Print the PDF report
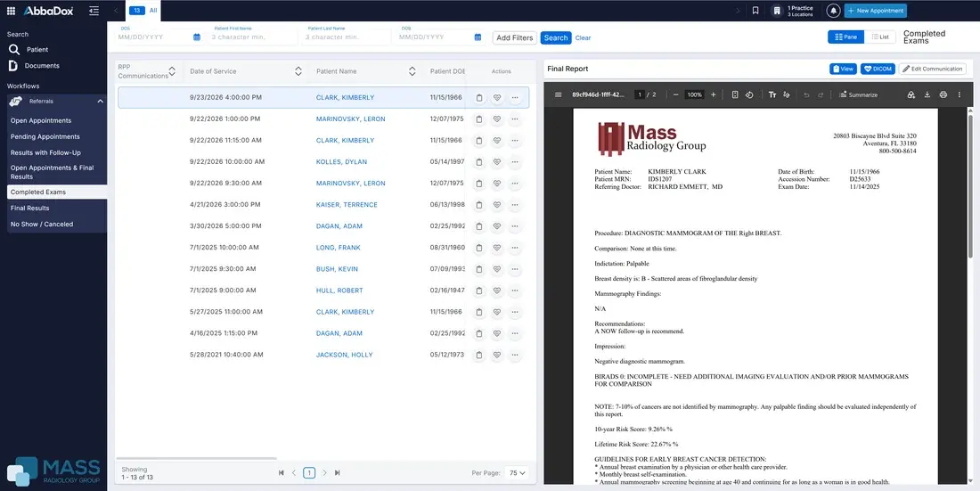The height and width of the screenshot is (491, 980). point(943,94)
